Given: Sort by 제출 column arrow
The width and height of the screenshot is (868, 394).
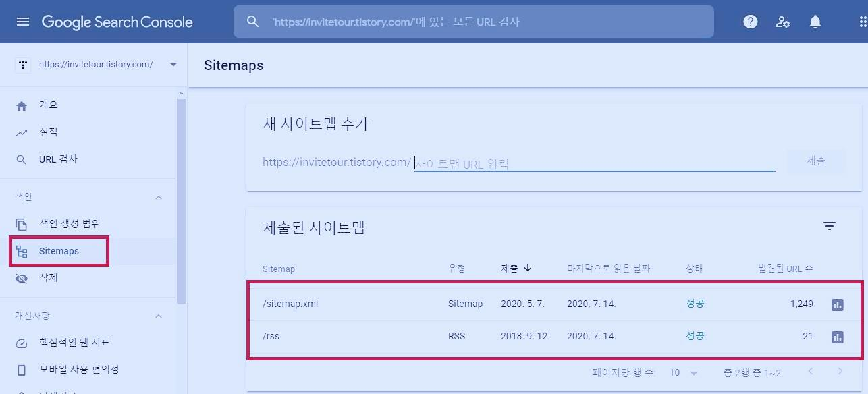Looking at the screenshot, I should [528, 268].
